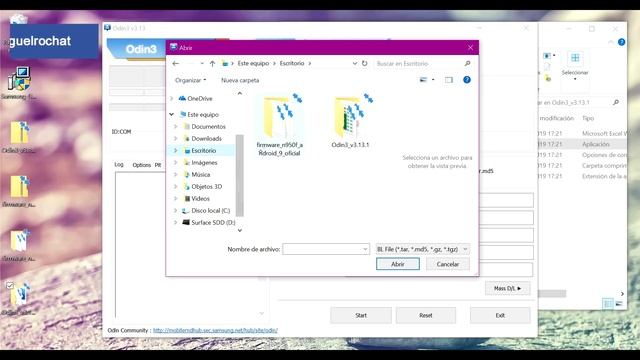Open Disco local (C:) drive
Viewport: 640px width, 360px height.
210,211
